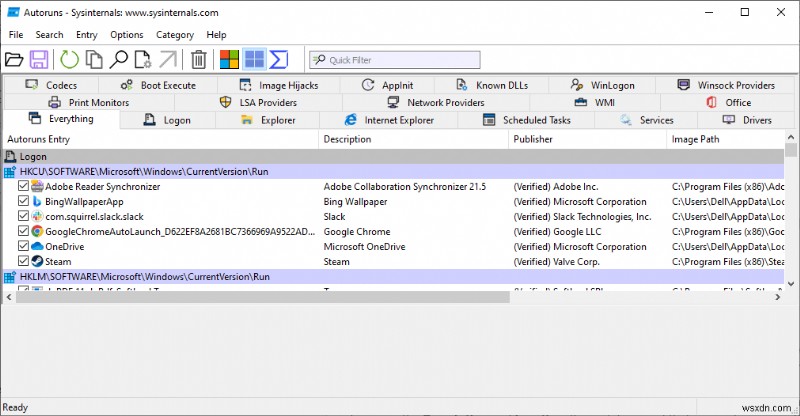Click the Adobe Reader Synchronizer entry icon

click(37, 186)
